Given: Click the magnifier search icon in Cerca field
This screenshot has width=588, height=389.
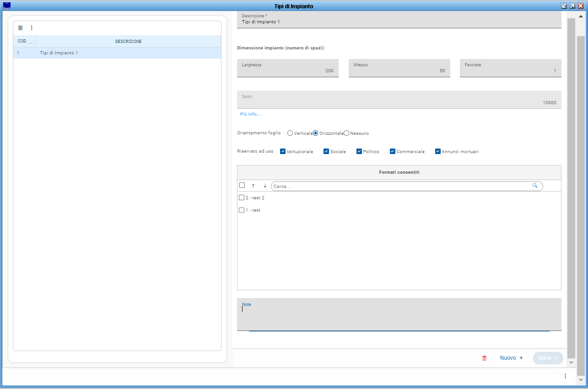Looking at the screenshot, I should click(x=535, y=186).
